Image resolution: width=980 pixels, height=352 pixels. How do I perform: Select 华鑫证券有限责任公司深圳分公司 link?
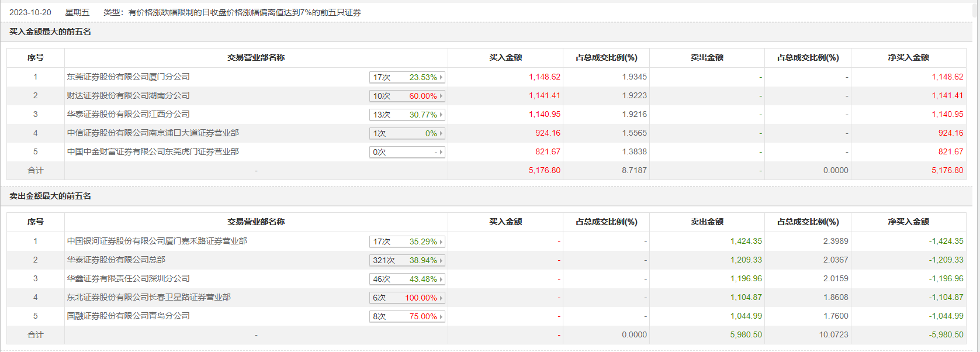coord(128,278)
